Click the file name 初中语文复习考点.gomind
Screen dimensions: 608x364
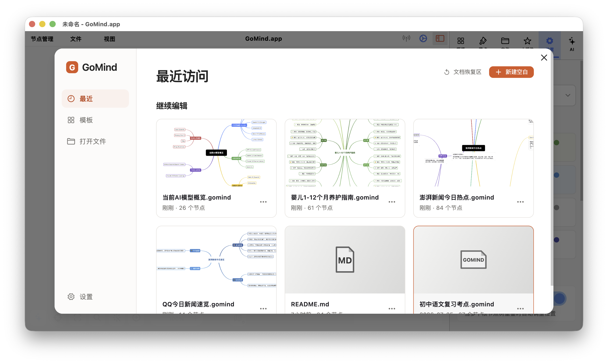[x=457, y=304]
